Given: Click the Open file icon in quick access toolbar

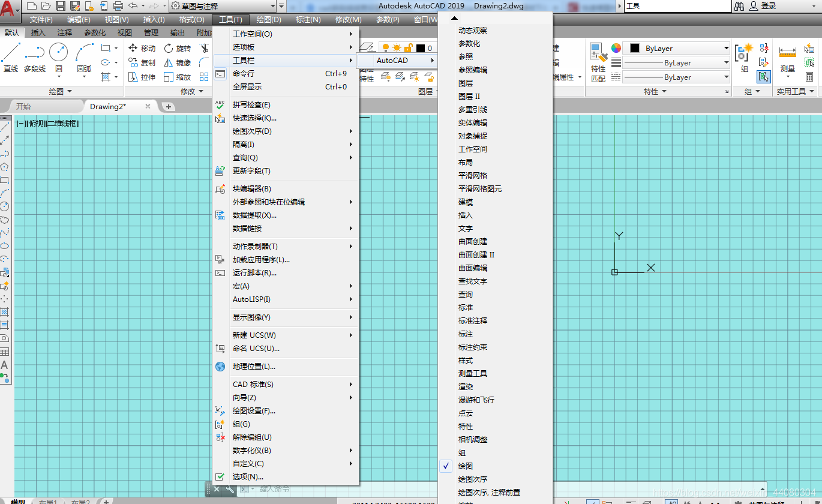Looking at the screenshot, I should pos(45,6).
